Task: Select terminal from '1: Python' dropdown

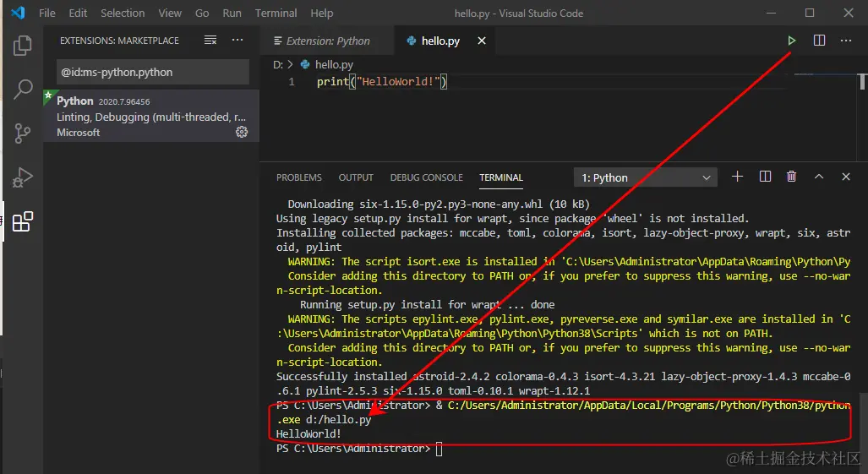Action: pyautogui.click(x=646, y=177)
